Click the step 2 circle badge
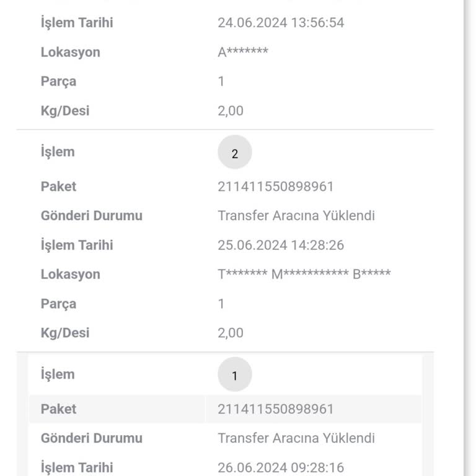This screenshot has height=476, width=476. pyautogui.click(x=235, y=152)
